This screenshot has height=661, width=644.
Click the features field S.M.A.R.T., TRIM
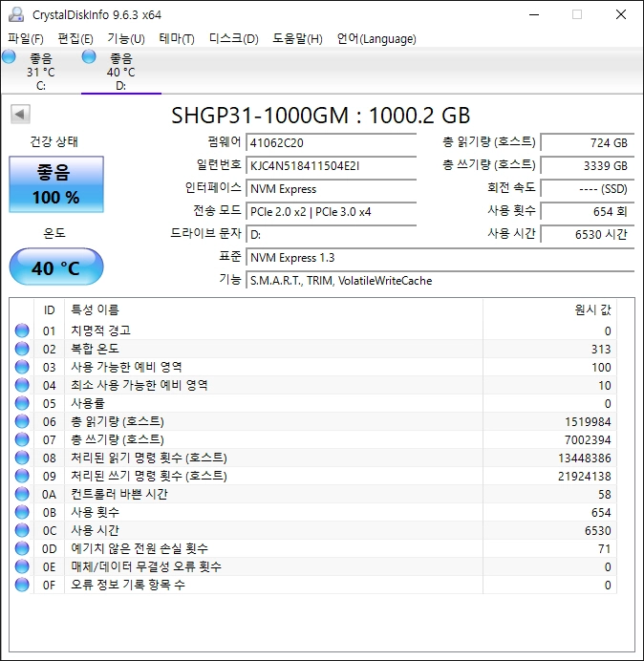440,280
